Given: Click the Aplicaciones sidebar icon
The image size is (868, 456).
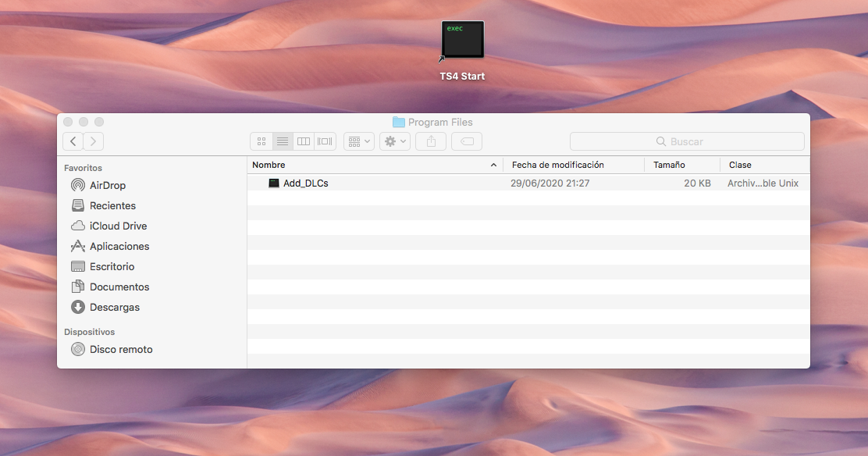Looking at the screenshot, I should [x=78, y=246].
